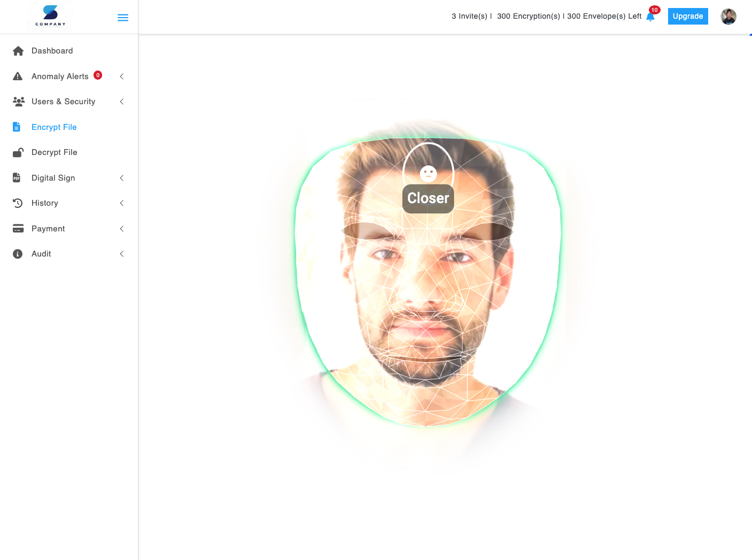
Task: Expand the Digital Sign chevron
Action: (122, 178)
